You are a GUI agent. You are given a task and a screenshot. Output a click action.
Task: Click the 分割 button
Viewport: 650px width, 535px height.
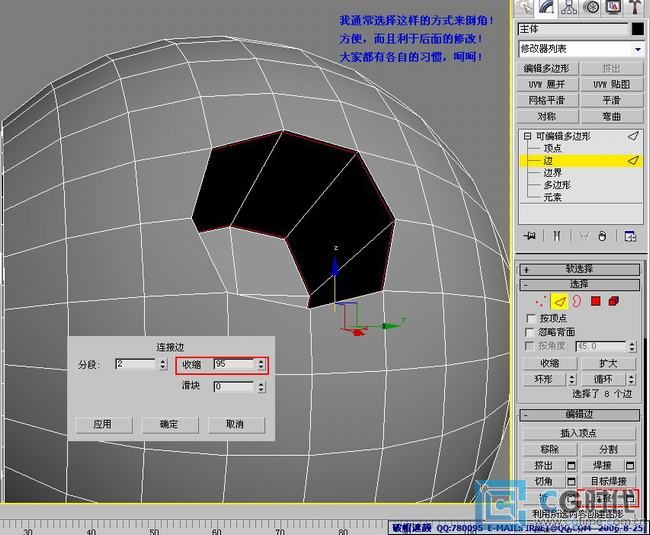click(x=609, y=450)
